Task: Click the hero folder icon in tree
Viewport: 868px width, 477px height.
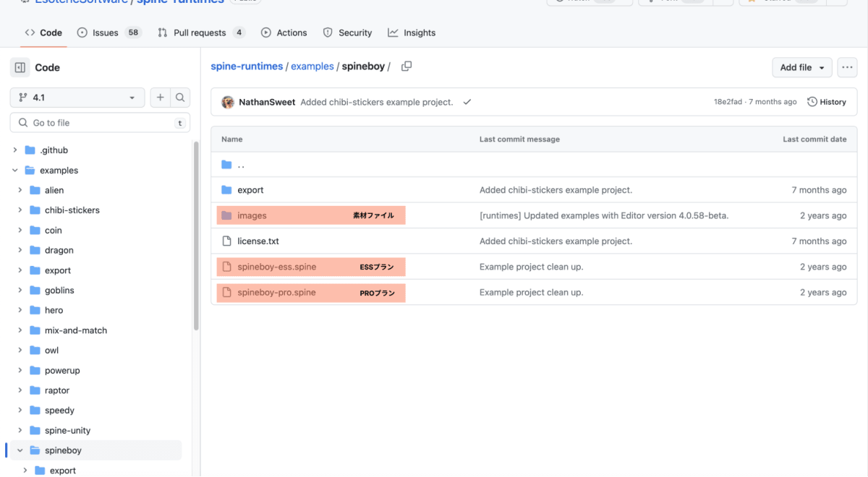Action: (x=35, y=310)
